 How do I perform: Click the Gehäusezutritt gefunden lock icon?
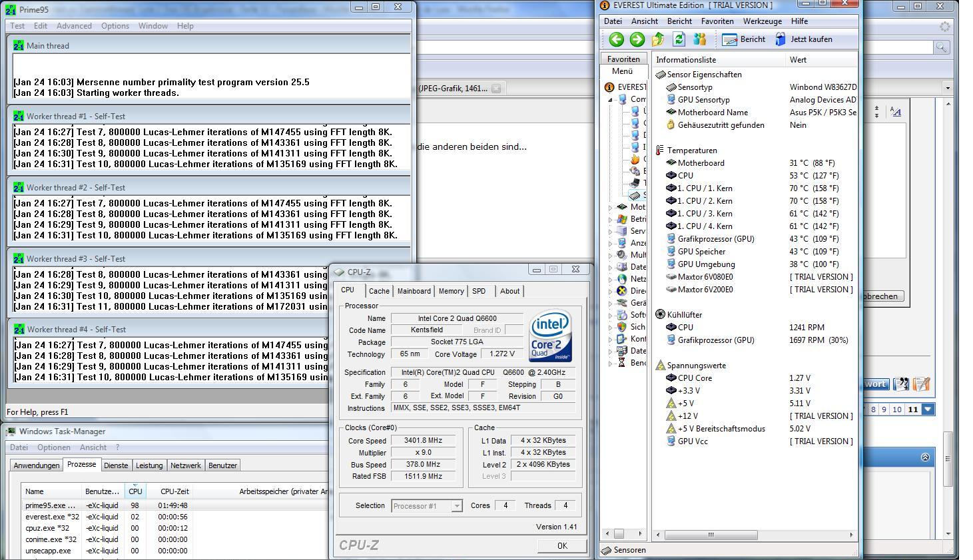click(x=671, y=125)
